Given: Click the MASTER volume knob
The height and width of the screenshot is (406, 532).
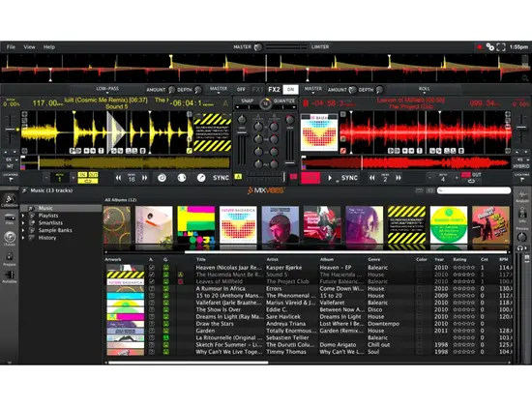Looking at the screenshot, I should (x=258, y=47).
